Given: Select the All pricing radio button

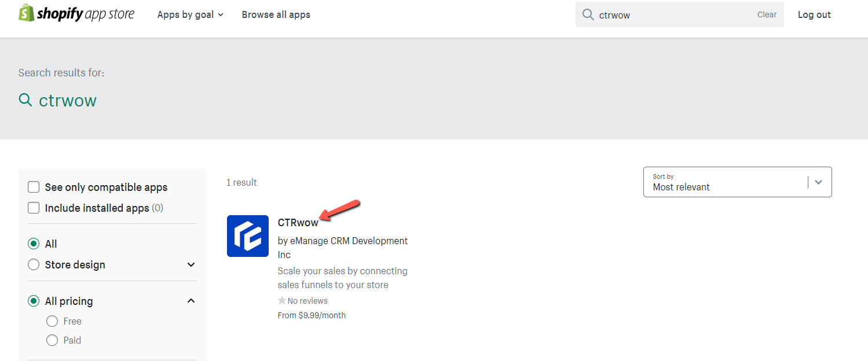Looking at the screenshot, I should pos(34,301).
